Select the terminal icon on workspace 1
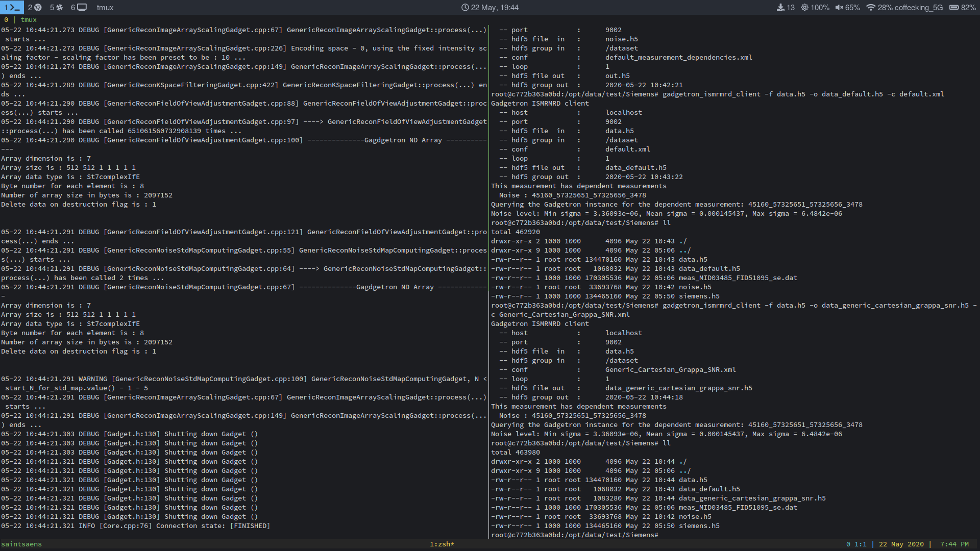Viewport: 980px width, 551px height. 12,7
